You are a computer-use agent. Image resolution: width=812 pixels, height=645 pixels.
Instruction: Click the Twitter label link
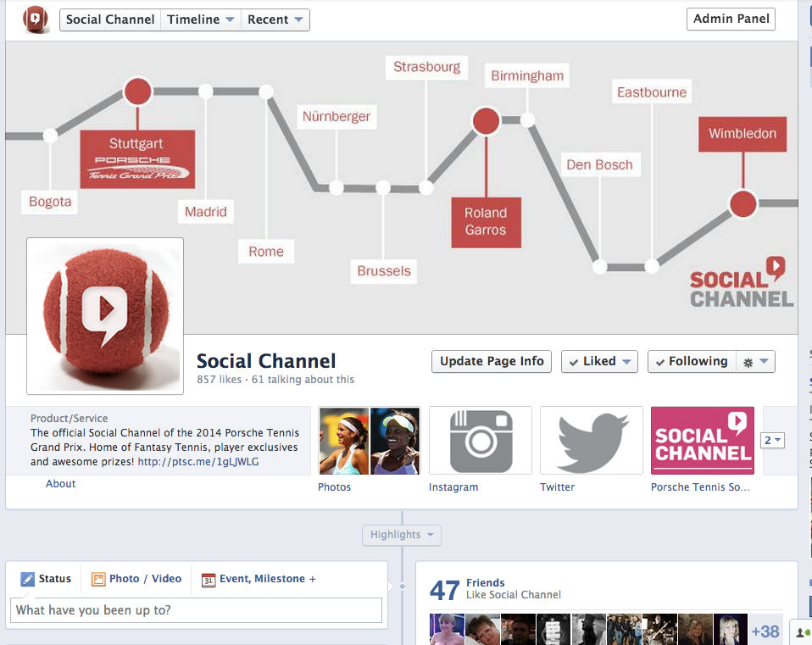click(x=557, y=487)
